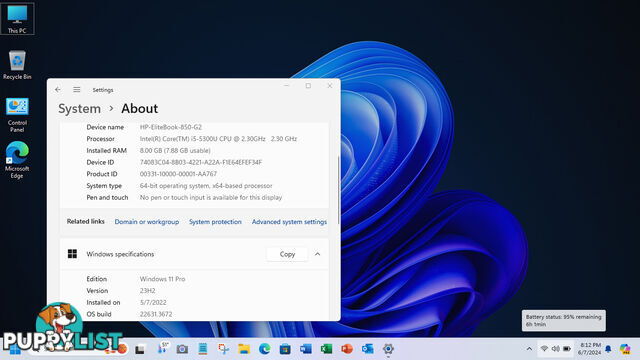Open This PC desktop icon
The height and width of the screenshot is (360, 640).
[x=17, y=19]
